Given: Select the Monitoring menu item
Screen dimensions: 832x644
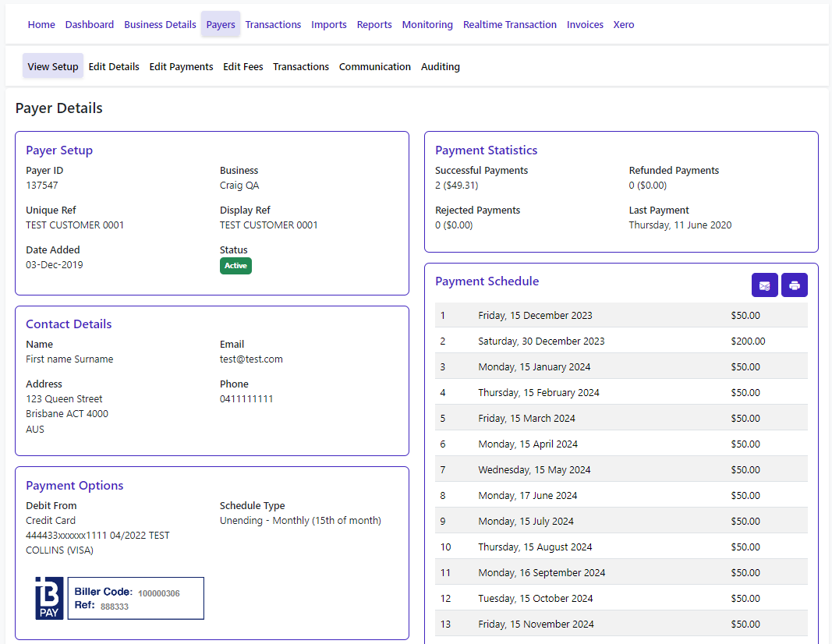Looking at the screenshot, I should [x=427, y=25].
